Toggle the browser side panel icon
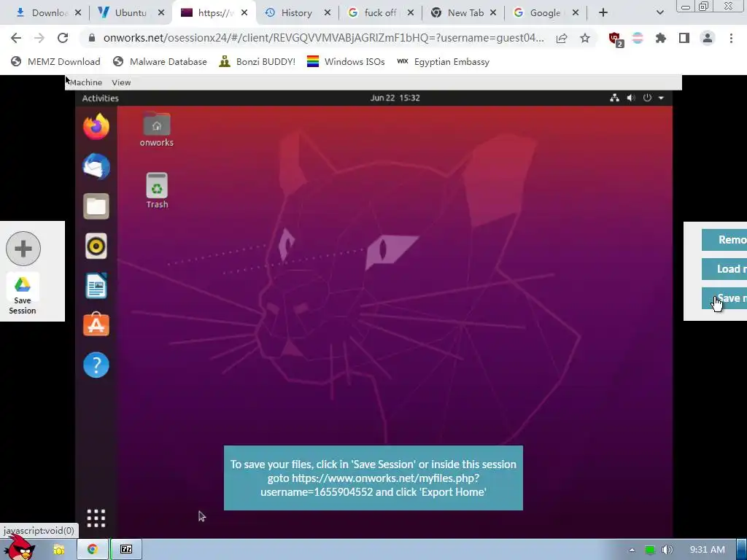Viewport: 747px width, 560px height. coord(684,38)
